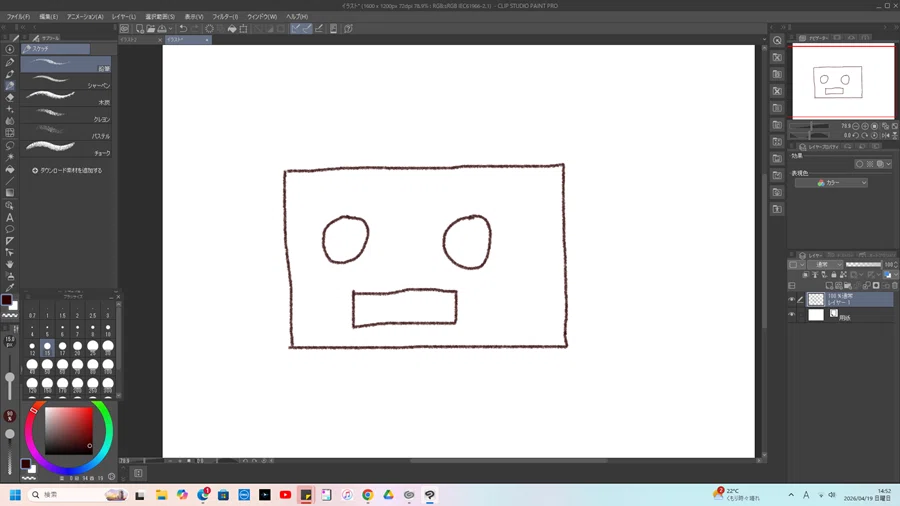This screenshot has height=506, width=900.
Task: Open the layer mask options dropdown
Action: (x=862, y=275)
